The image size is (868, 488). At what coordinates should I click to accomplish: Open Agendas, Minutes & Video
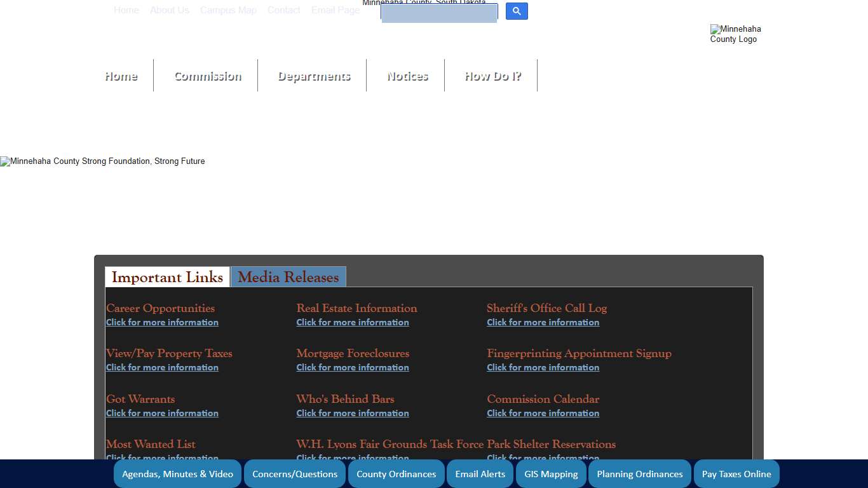(177, 473)
